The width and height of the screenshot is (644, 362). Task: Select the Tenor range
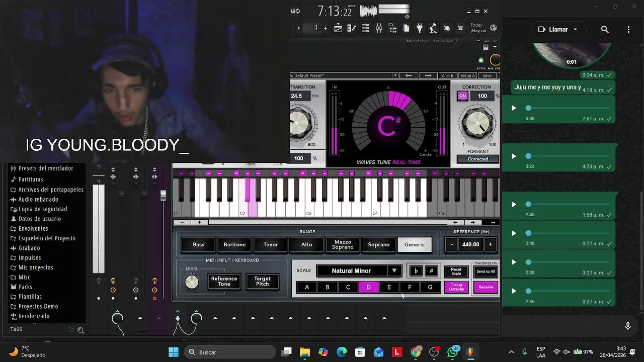tap(271, 245)
